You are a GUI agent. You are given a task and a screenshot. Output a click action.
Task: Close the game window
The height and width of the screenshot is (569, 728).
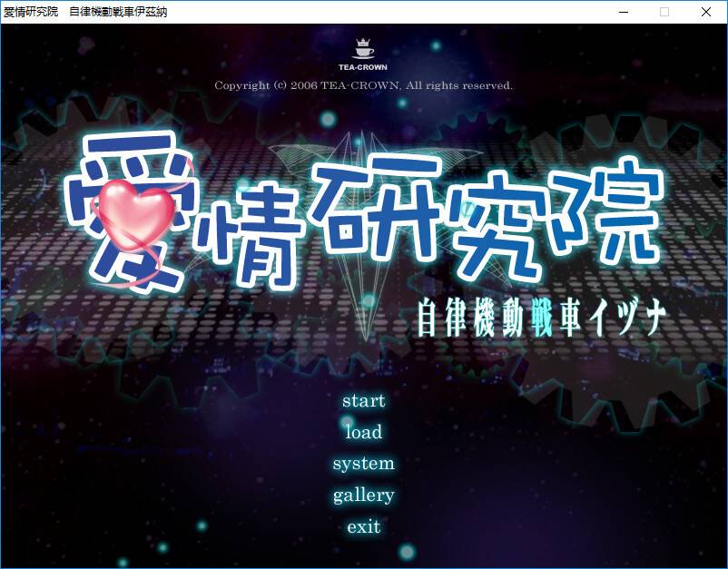[x=706, y=12]
